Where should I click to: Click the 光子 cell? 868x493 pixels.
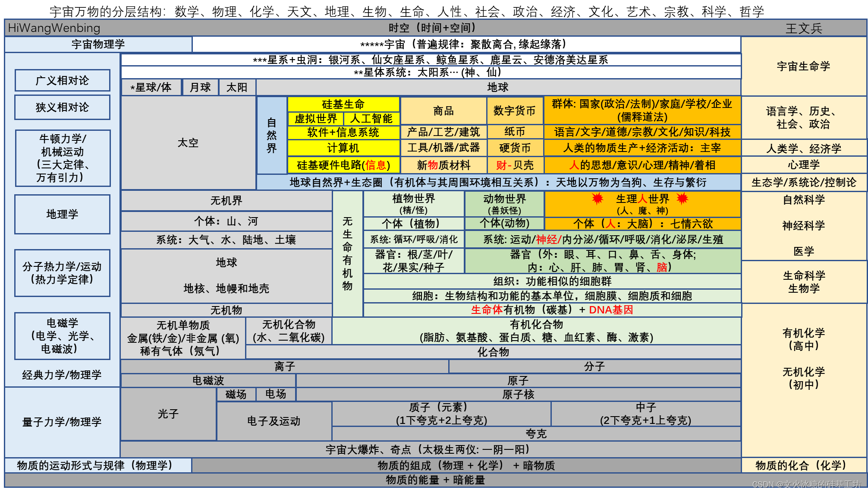click(168, 414)
